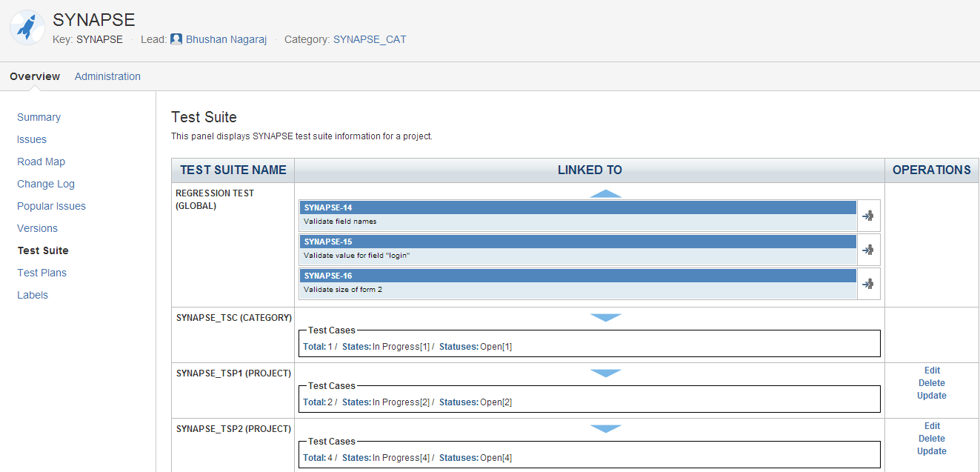Screen dimensions: 980x472
Task: Expand the SYNAPSE_TSP1 project test cases
Action: coord(606,373)
